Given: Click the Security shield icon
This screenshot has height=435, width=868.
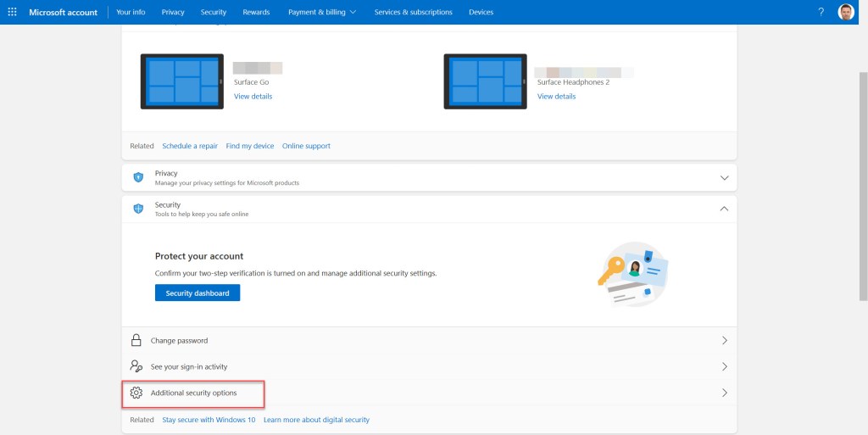Looking at the screenshot, I should [138, 209].
